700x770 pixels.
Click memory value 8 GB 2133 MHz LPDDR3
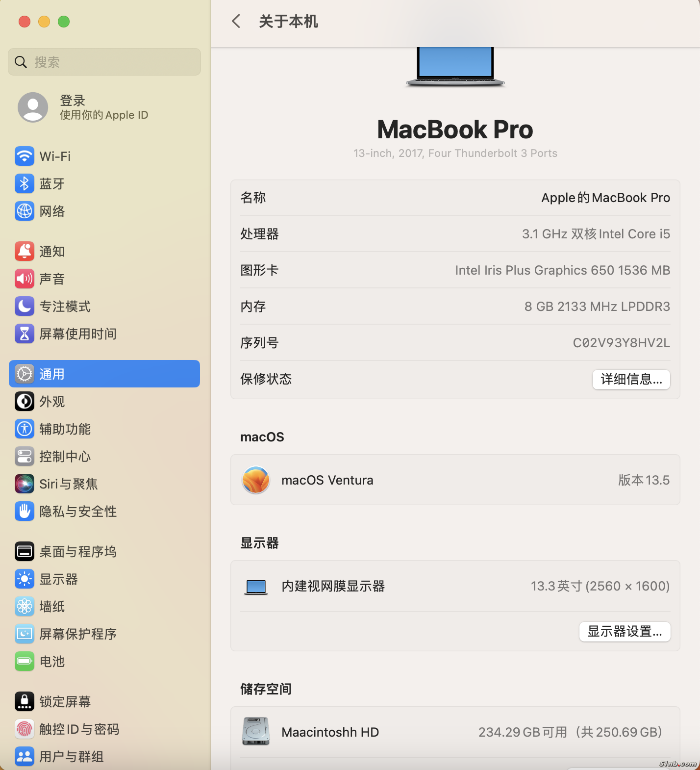[x=597, y=307]
